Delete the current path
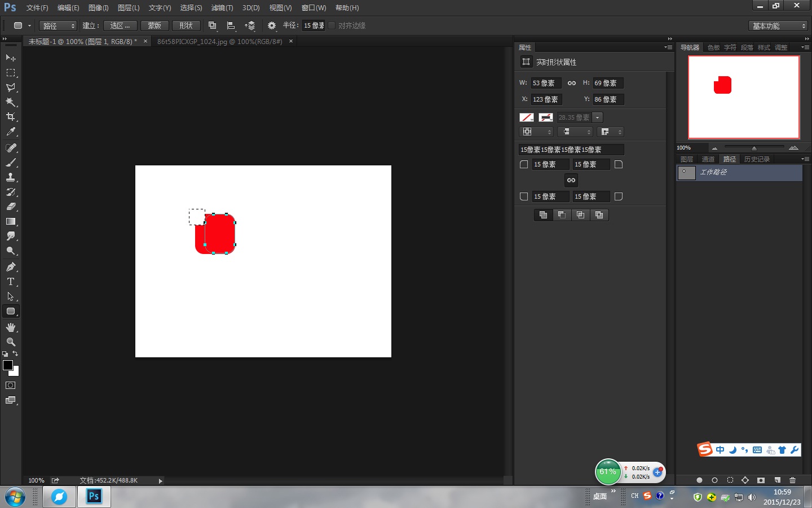Image resolution: width=812 pixels, height=508 pixels. pyautogui.click(x=792, y=480)
